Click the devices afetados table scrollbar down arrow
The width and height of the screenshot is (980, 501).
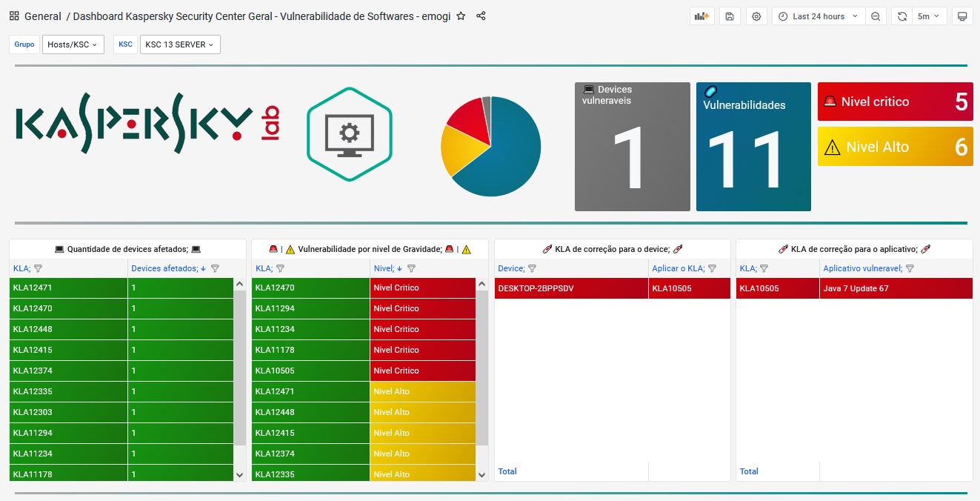(x=239, y=474)
